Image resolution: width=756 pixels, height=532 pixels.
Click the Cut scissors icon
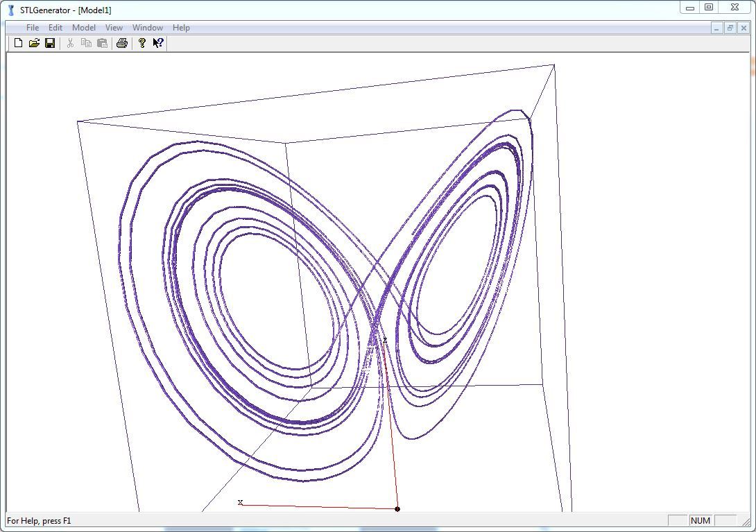point(70,43)
